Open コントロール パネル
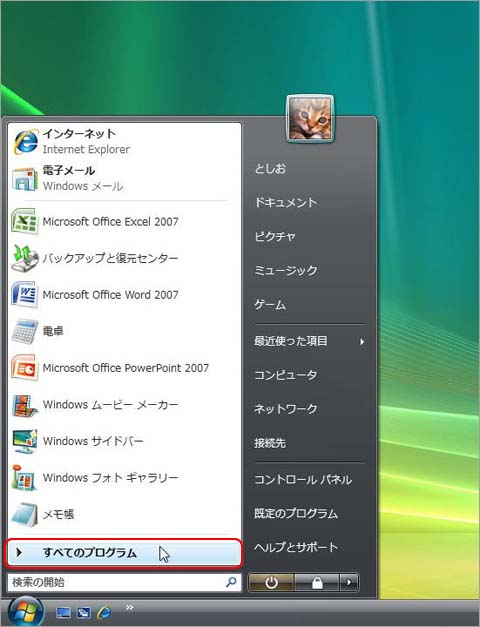Image resolution: width=480 pixels, height=627 pixels. 303,479
